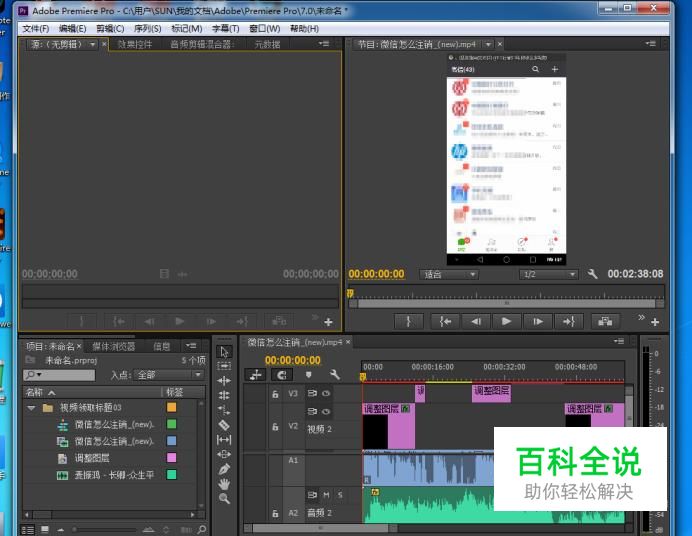Click project panel search field

pos(59,375)
